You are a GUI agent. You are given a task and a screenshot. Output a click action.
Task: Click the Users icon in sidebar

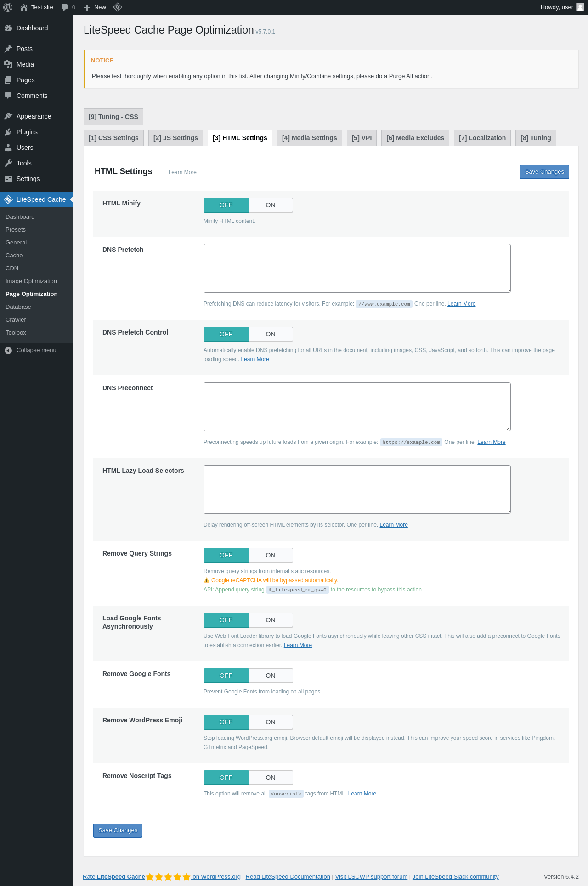coord(8,148)
